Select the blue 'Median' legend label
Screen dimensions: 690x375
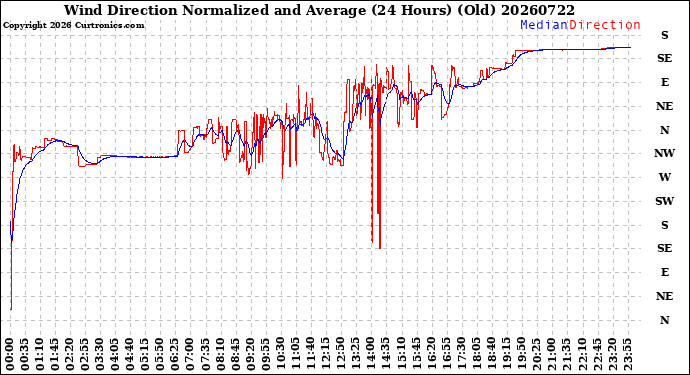[x=544, y=25]
